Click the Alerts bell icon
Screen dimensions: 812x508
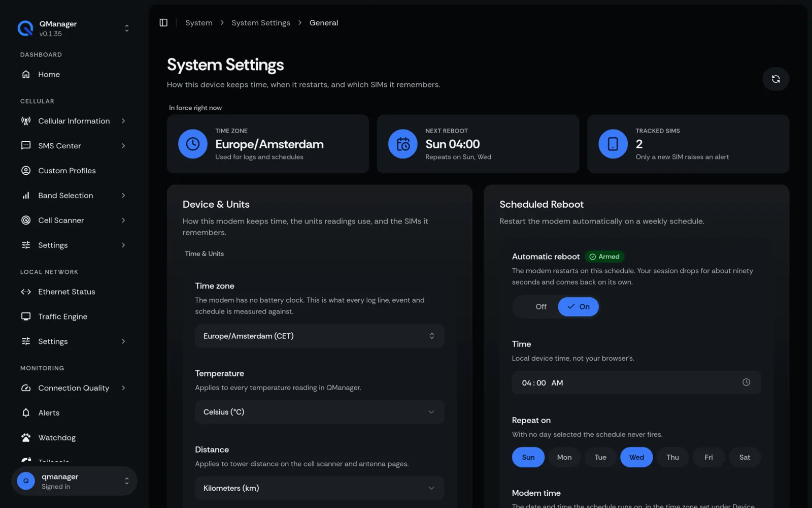pyautogui.click(x=26, y=413)
